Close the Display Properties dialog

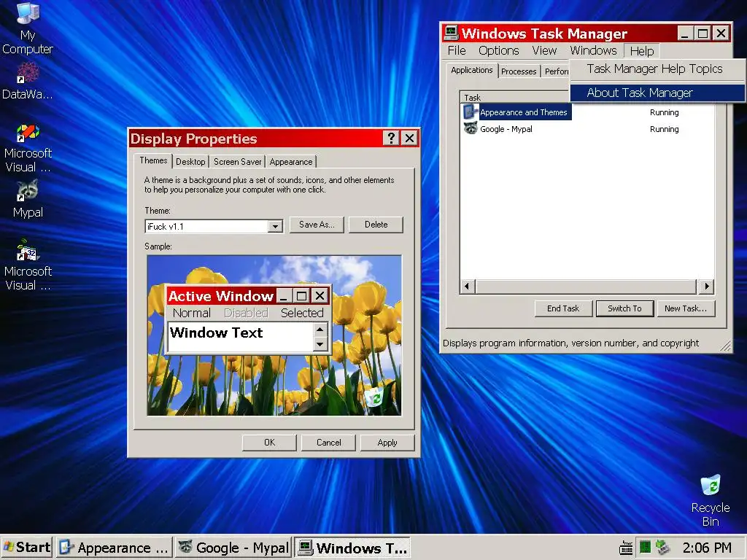click(409, 138)
